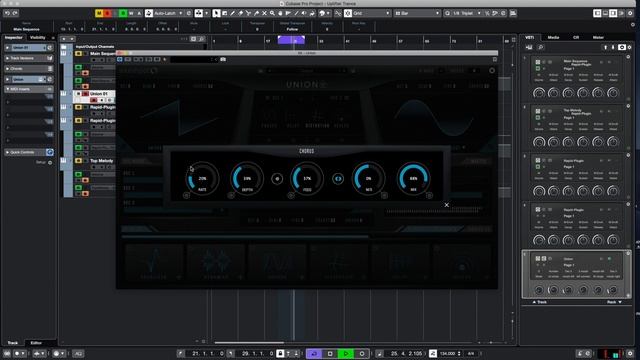Select the Top Melody track
Viewport: 640px width, 360px height.
pos(101,161)
